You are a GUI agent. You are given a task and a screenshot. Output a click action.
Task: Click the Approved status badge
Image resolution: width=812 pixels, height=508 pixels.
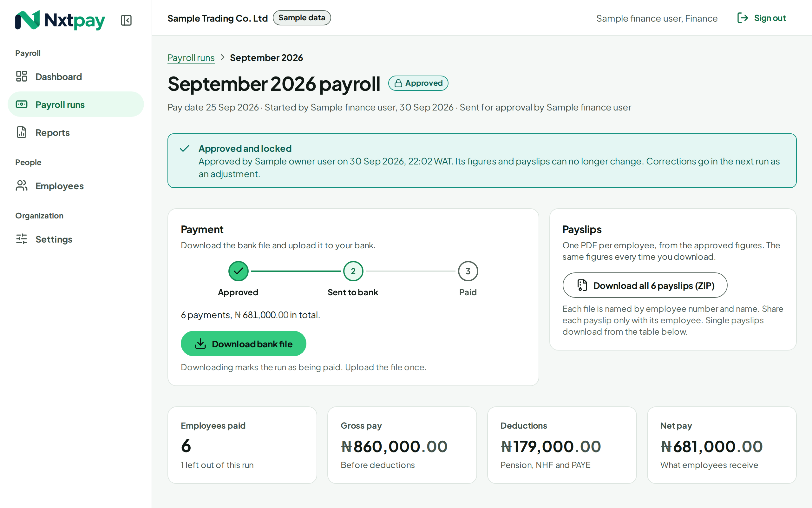tap(418, 83)
